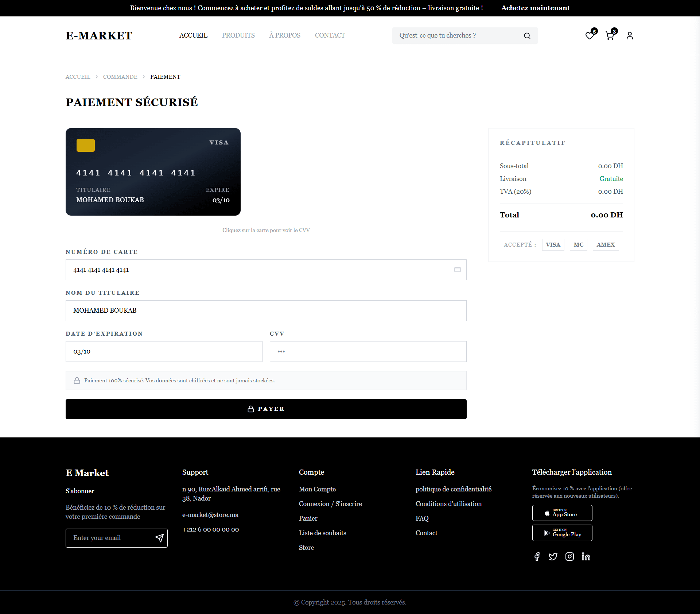This screenshot has height=614, width=700.
Task: Open the PRODUITS navigation item
Action: tap(238, 35)
